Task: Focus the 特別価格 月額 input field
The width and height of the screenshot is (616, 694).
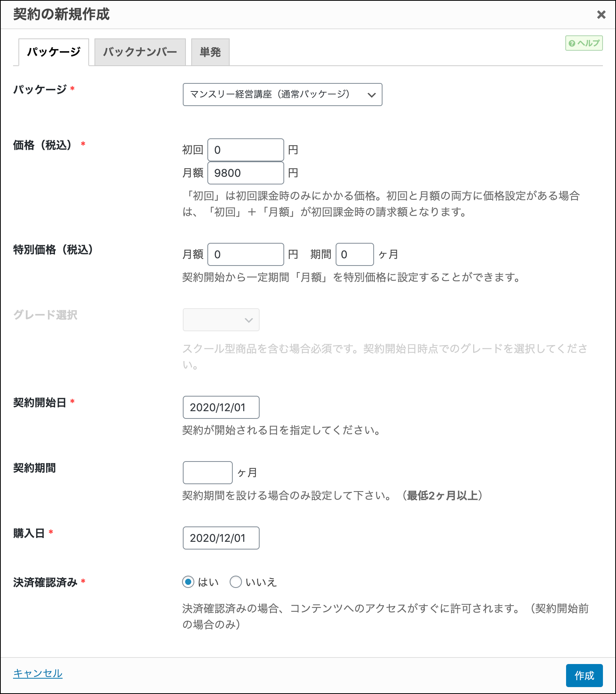Action: coord(245,254)
